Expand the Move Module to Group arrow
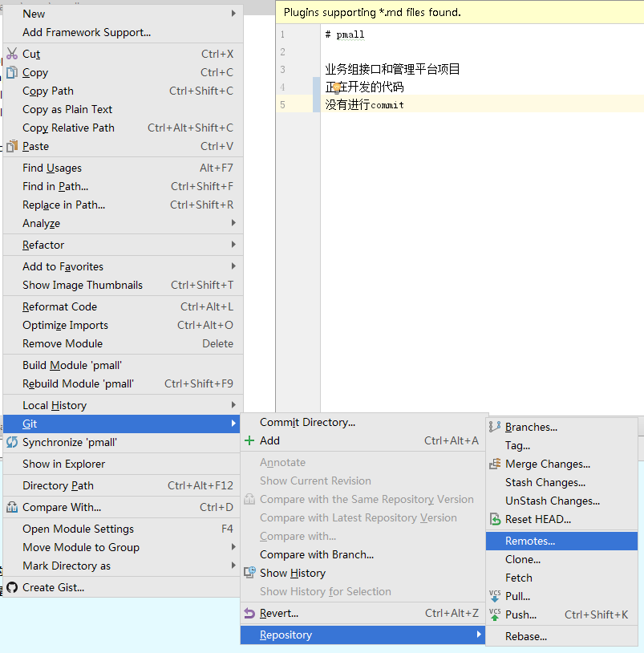This screenshot has width=644, height=653. point(233,547)
